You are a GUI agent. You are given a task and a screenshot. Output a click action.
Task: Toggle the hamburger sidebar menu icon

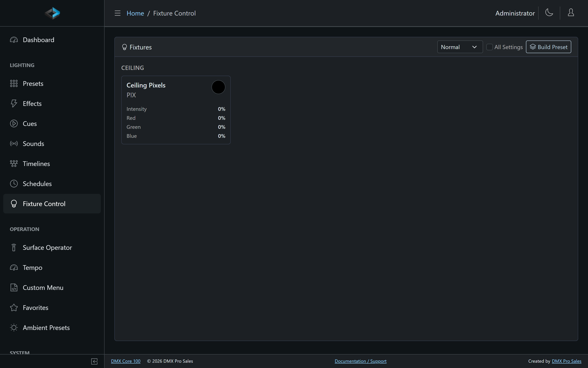point(118,13)
